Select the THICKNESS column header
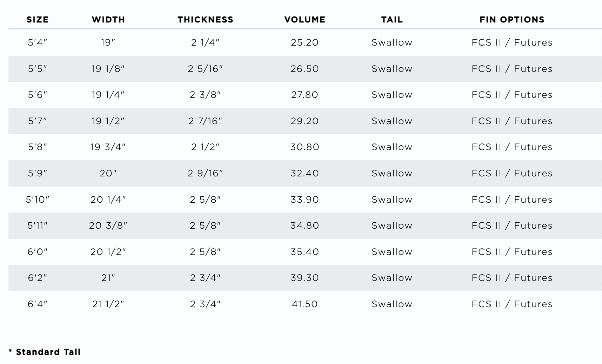Viewport: 602px width, 364px height. point(205,20)
